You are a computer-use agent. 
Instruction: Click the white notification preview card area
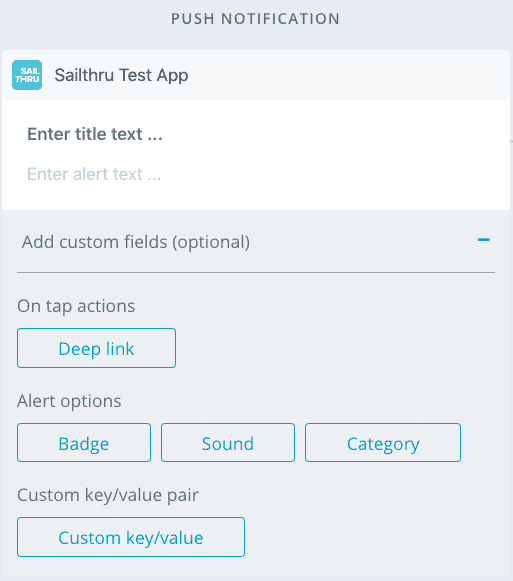click(256, 155)
